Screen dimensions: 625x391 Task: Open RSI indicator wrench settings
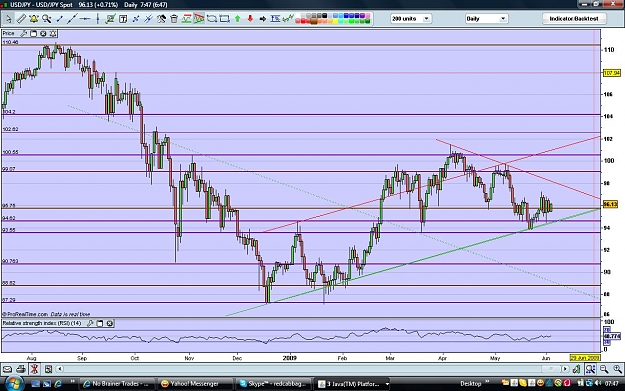pos(90,323)
